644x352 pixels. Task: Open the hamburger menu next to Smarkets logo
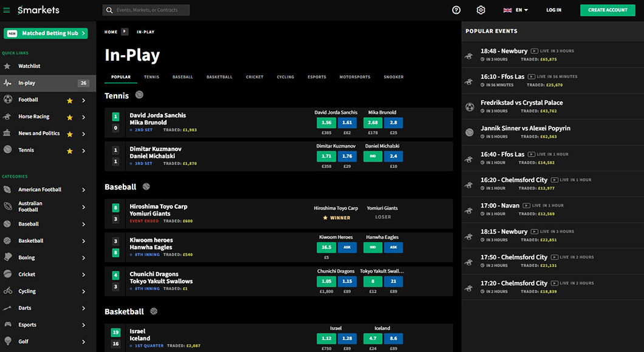pyautogui.click(x=7, y=10)
